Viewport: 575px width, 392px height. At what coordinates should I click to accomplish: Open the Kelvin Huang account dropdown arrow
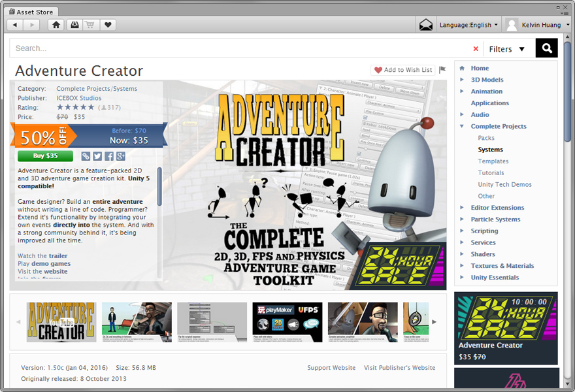pyautogui.click(x=568, y=25)
